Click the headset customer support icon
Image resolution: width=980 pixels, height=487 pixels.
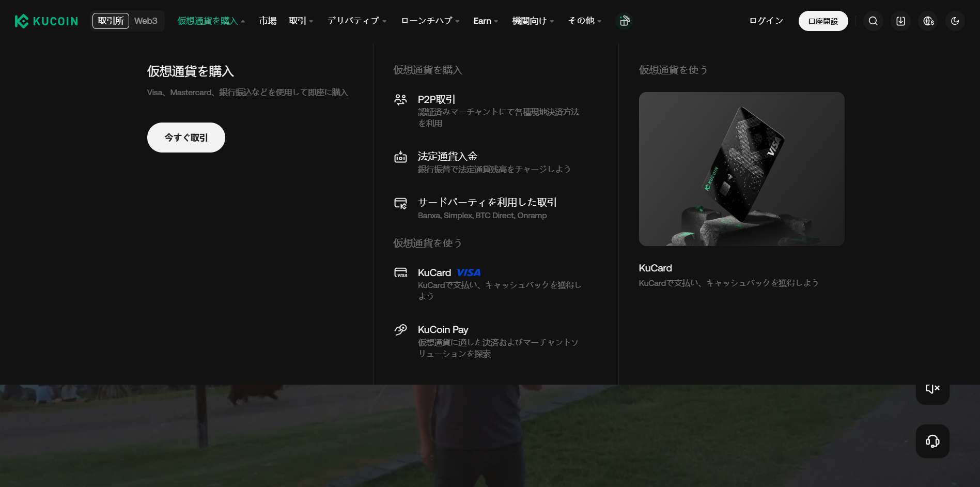(932, 441)
